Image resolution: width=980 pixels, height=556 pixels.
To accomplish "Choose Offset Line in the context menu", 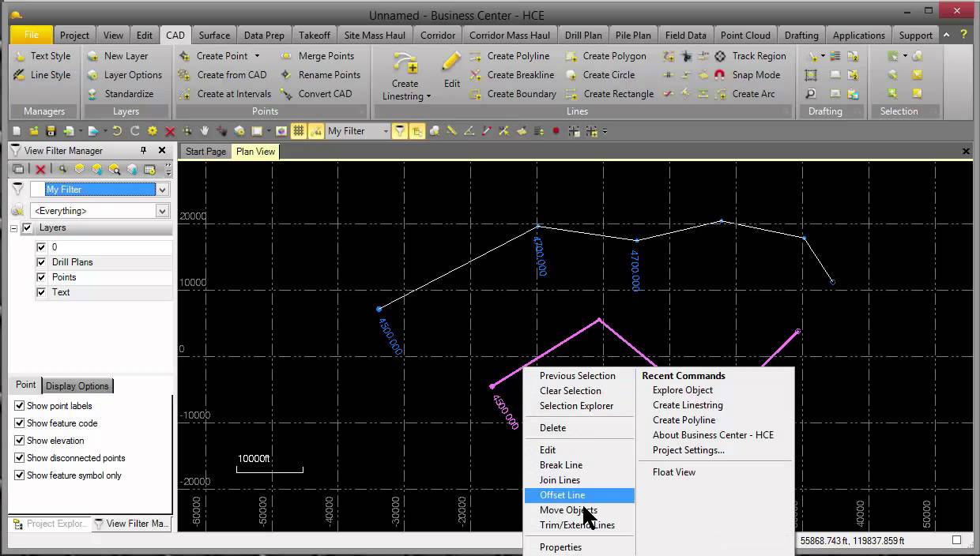I will (579, 495).
